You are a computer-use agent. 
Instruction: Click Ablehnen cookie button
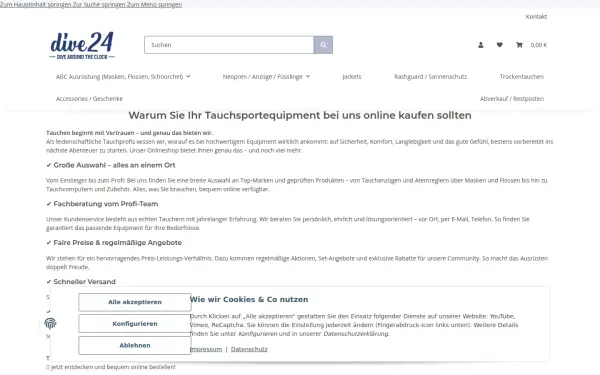tap(135, 346)
